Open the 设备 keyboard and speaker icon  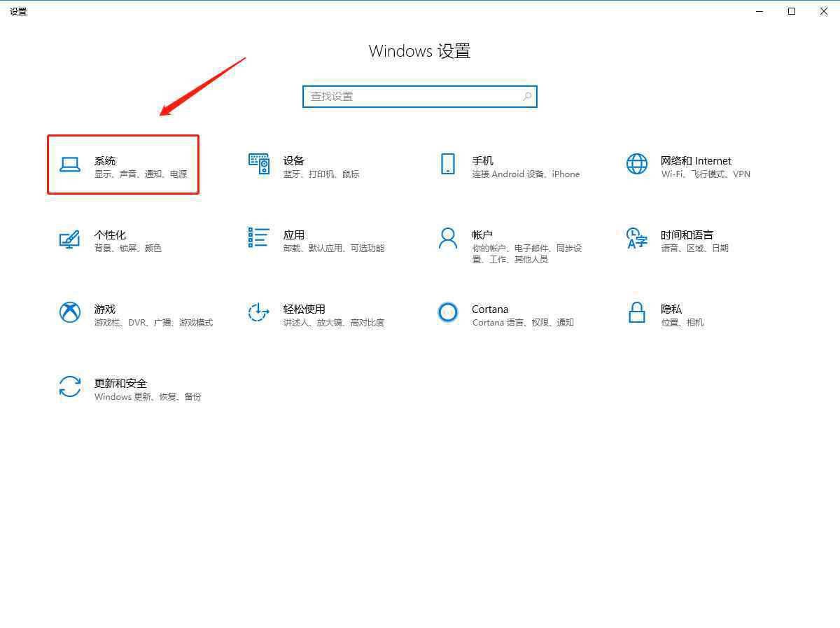[x=259, y=164]
